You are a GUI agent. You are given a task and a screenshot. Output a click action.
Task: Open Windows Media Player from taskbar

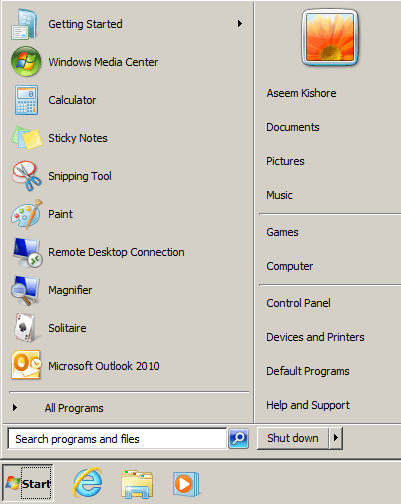click(186, 484)
